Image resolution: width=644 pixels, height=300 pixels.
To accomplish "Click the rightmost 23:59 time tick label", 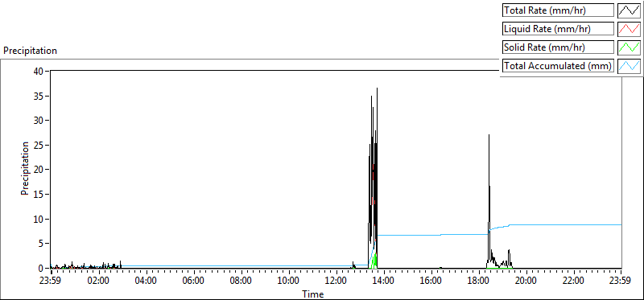I will pyautogui.click(x=621, y=282).
